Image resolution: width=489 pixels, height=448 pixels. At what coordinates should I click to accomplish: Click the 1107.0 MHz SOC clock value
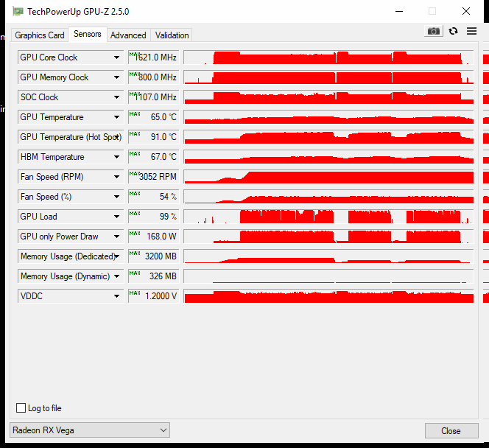154,97
